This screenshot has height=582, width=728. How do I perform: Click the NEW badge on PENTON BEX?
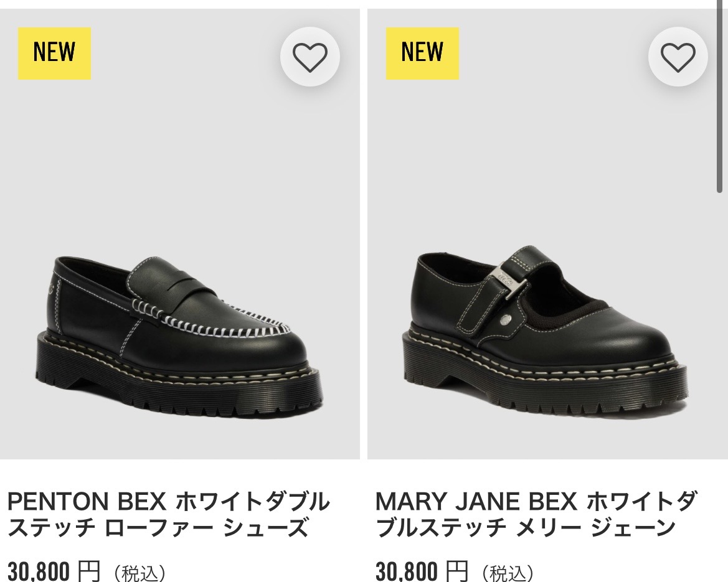click(54, 53)
